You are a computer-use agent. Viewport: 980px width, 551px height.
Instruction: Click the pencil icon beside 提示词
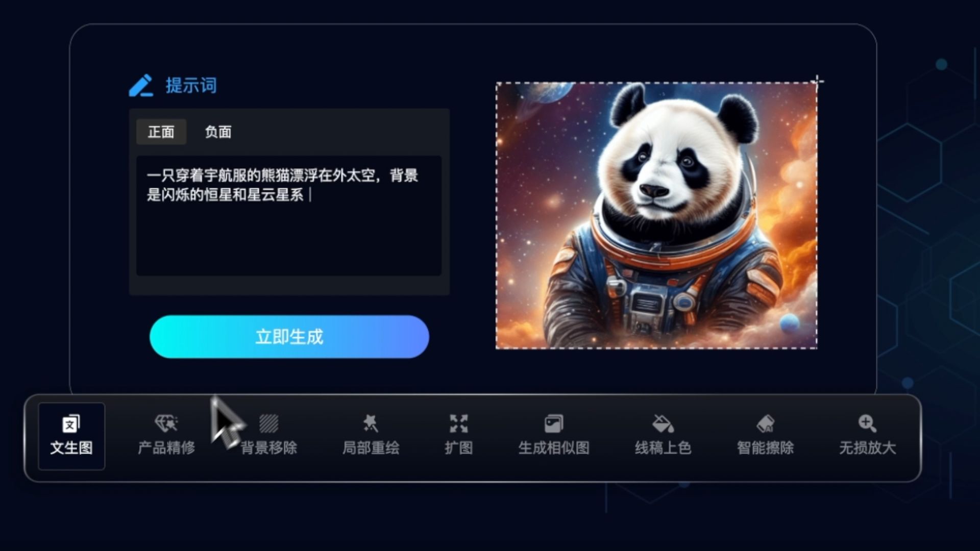(x=141, y=85)
